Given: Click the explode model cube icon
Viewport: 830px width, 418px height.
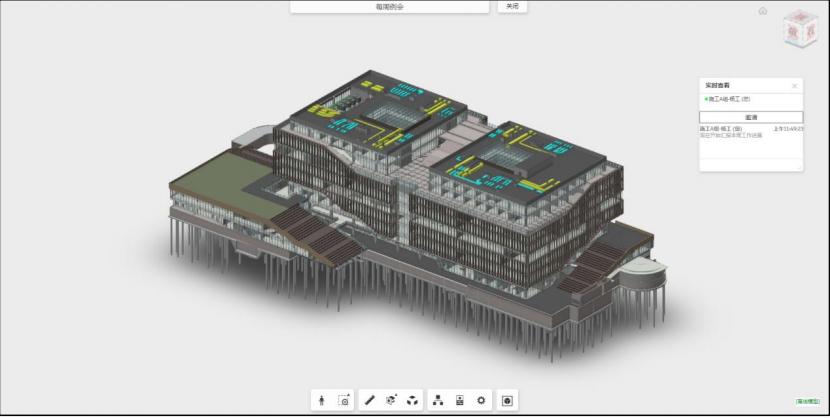Looking at the screenshot, I should click(x=412, y=401).
